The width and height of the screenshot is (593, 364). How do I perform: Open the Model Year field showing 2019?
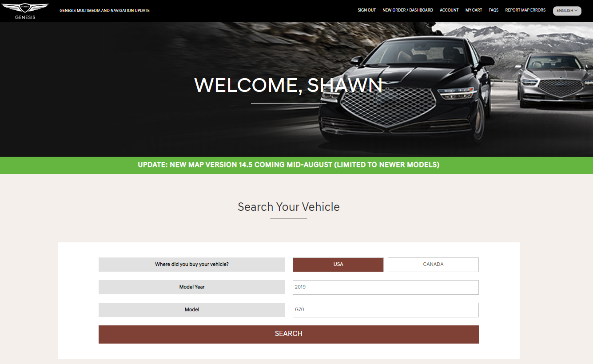pos(386,287)
